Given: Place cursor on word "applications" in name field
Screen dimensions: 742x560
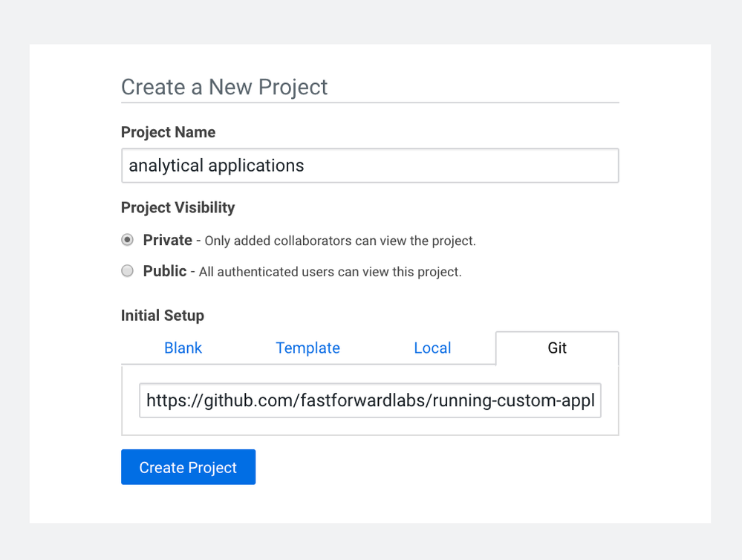Looking at the screenshot, I should click(x=256, y=166).
